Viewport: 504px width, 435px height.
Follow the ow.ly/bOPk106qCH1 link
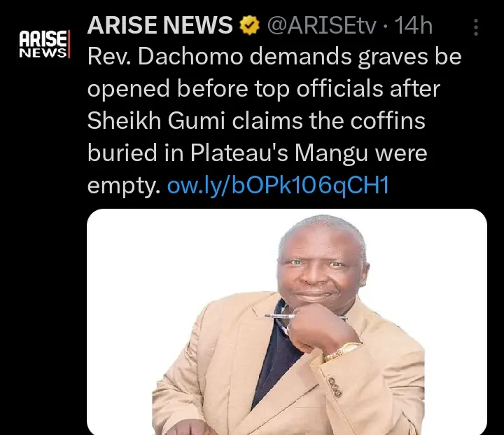[x=279, y=186]
